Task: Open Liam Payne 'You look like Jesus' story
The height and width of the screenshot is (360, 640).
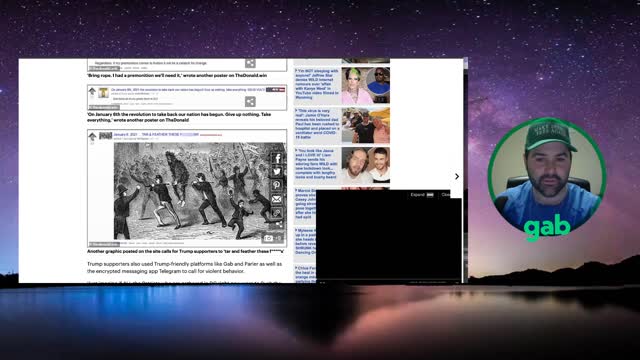Action: 317,164
